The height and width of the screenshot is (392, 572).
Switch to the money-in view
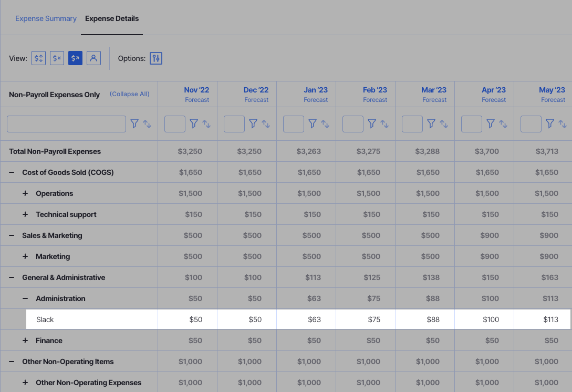pos(57,58)
